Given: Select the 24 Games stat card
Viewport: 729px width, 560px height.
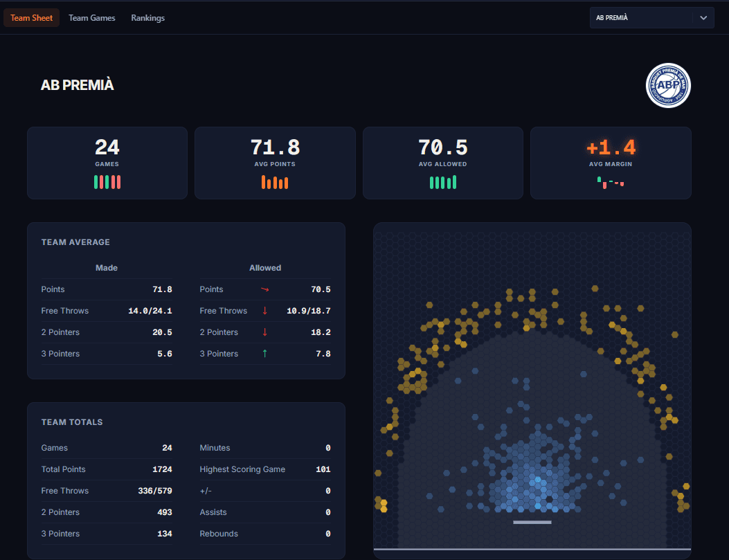Looking at the screenshot, I should pyautogui.click(x=107, y=163).
